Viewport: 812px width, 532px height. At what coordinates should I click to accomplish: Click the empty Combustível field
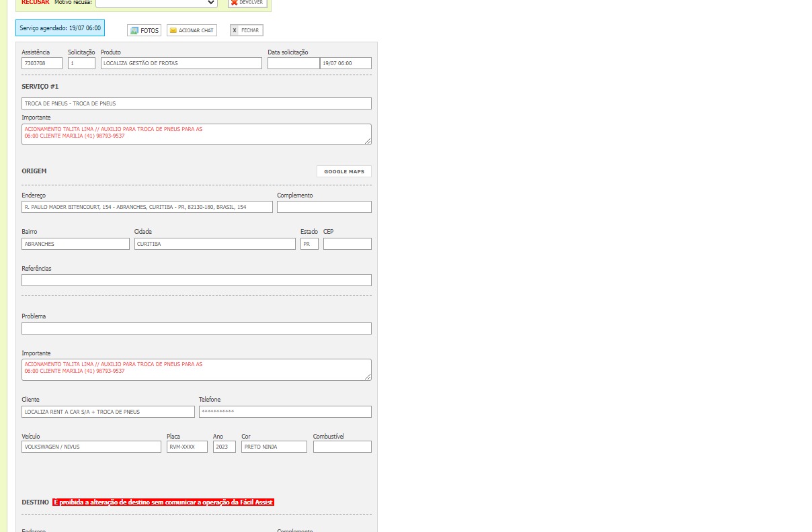pyautogui.click(x=342, y=447)
